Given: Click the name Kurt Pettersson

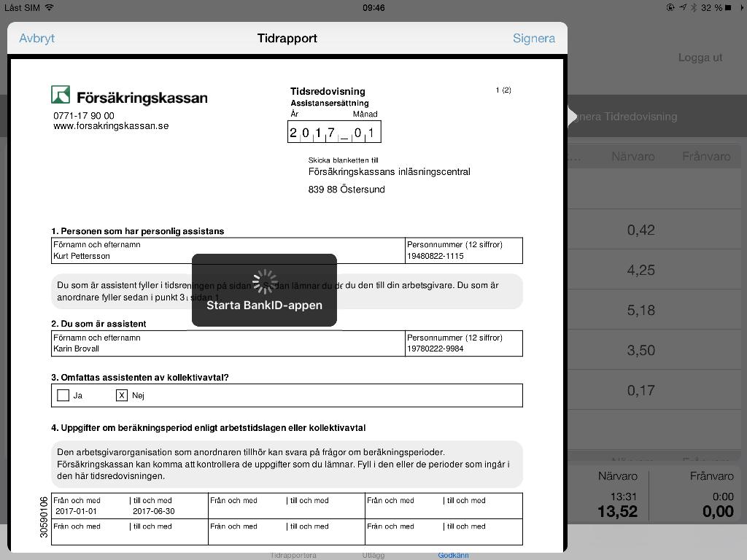Looking at the screenshot, I should click(82, 256).
